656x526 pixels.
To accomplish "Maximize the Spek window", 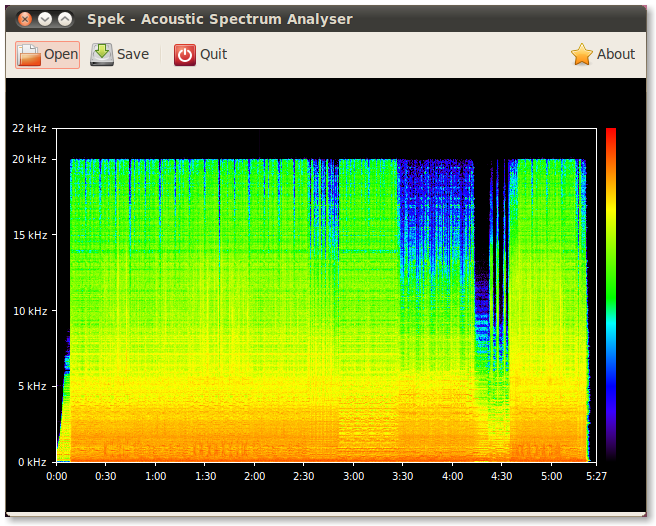I will coord(65,19).
